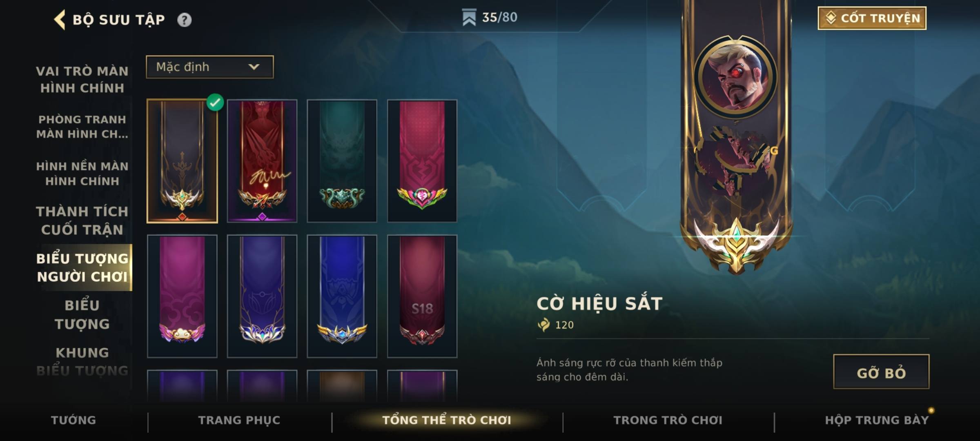Image resolution: width=980 pixels, height=441 pixels.
Task: Toggle the green checkmark on equipped banner
Action: tap(215, 102)
